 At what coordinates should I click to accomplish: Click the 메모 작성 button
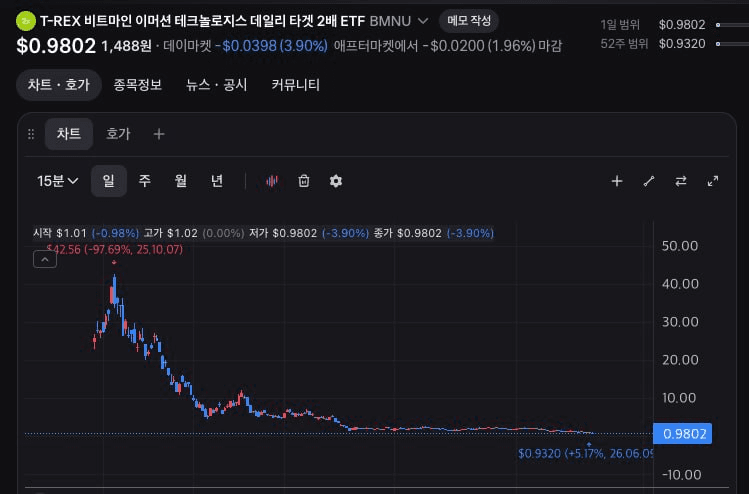pos(469,21)
